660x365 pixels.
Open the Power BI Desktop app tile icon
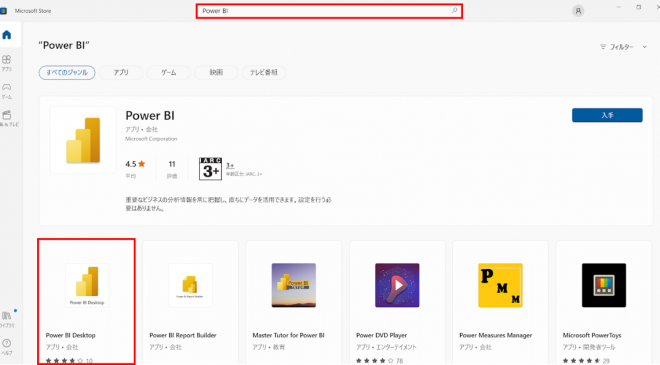point(87,285)
